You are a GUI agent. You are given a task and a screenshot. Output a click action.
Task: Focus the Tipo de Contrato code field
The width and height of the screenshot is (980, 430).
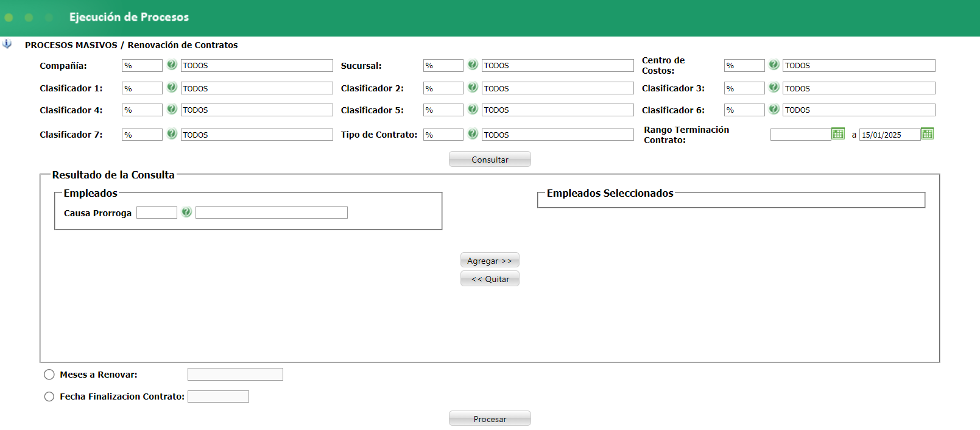pyautogui.click(x=443, y=135)
